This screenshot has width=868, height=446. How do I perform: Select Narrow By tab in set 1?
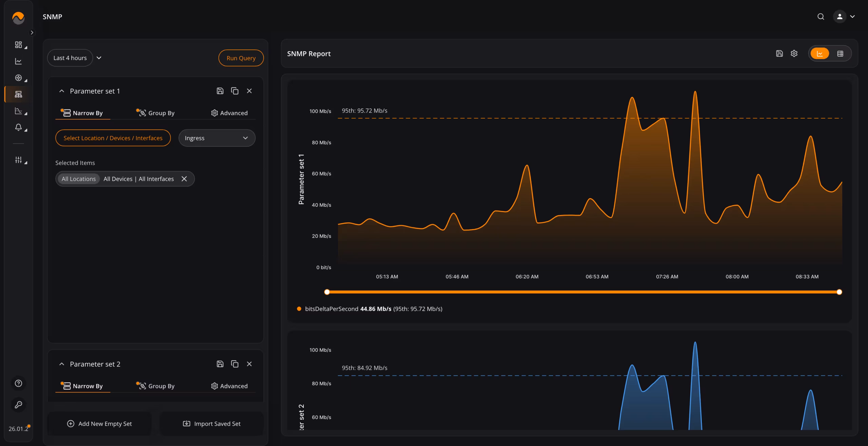83,113
